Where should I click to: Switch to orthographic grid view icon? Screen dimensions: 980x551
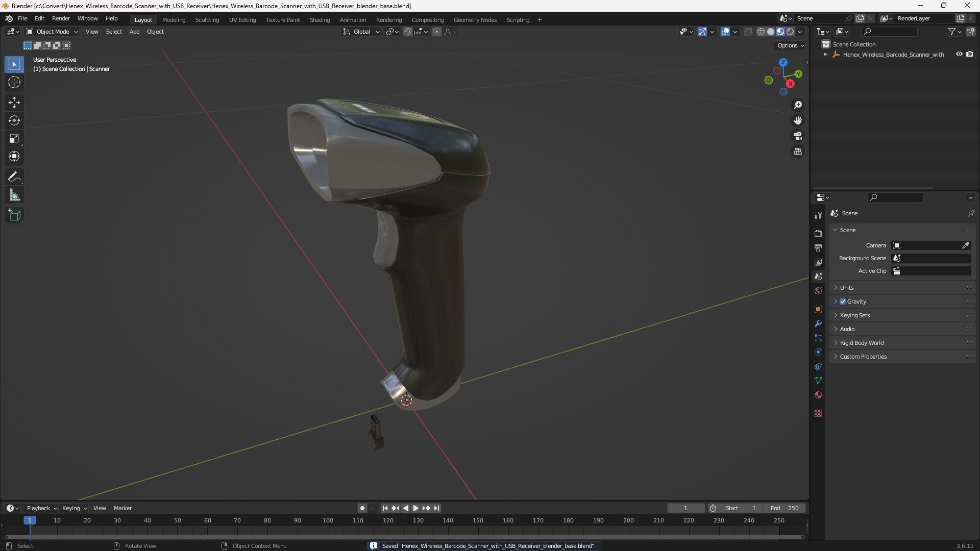[x=798, y=152]
